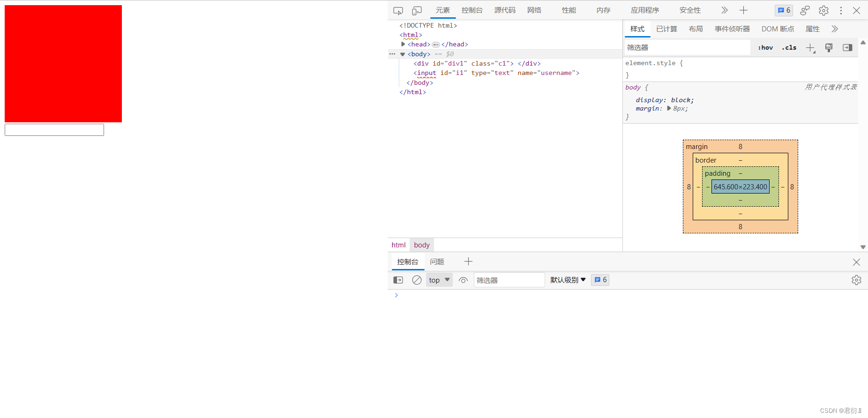Focus the styles 筛选器 filter field

pyautogui.click(x=688, y=48)
